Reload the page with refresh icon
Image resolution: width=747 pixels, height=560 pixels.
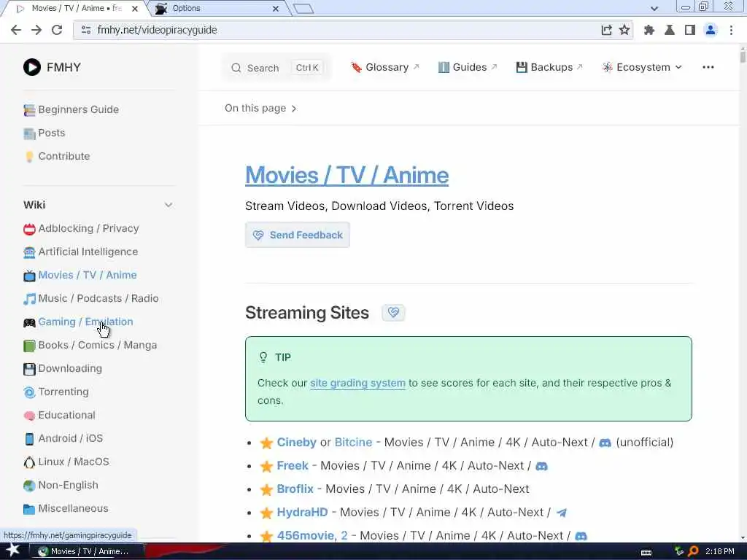[57, 30]
